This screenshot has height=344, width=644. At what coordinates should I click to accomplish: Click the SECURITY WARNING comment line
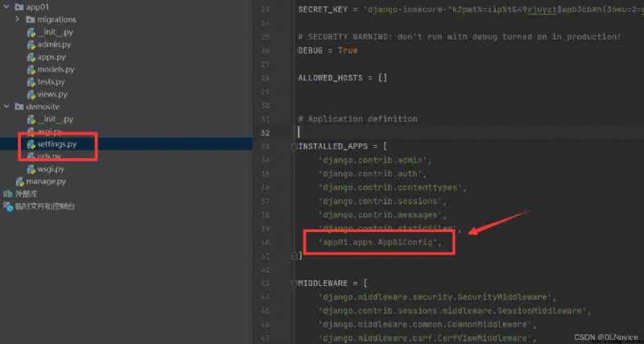coord(460,37)
